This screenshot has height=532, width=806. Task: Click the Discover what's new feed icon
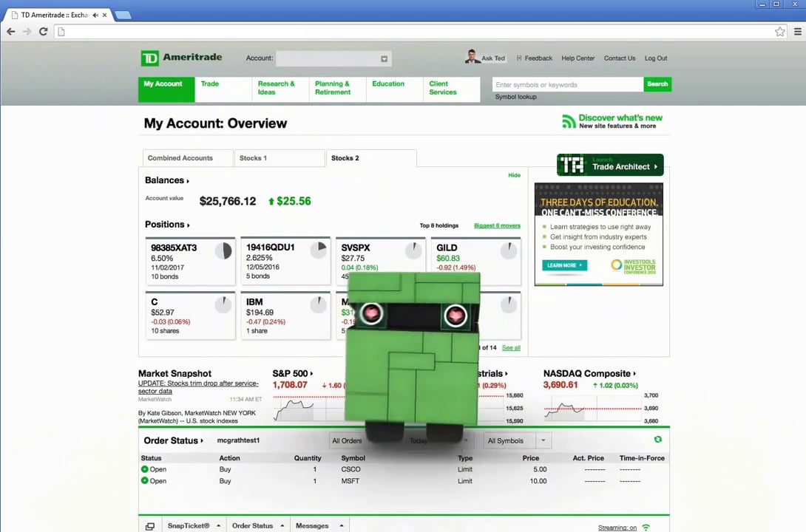pyautogui.click(x=569, y=121)
